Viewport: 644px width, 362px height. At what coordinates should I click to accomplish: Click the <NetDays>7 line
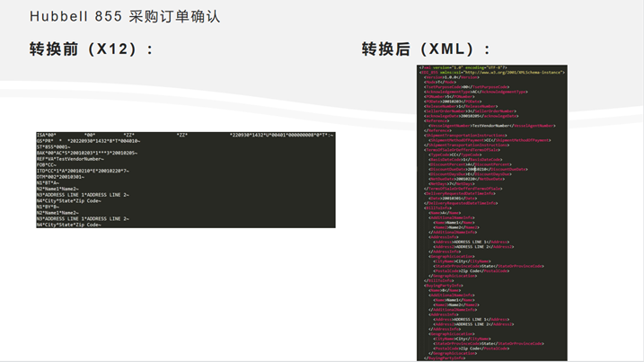(452, 183)
